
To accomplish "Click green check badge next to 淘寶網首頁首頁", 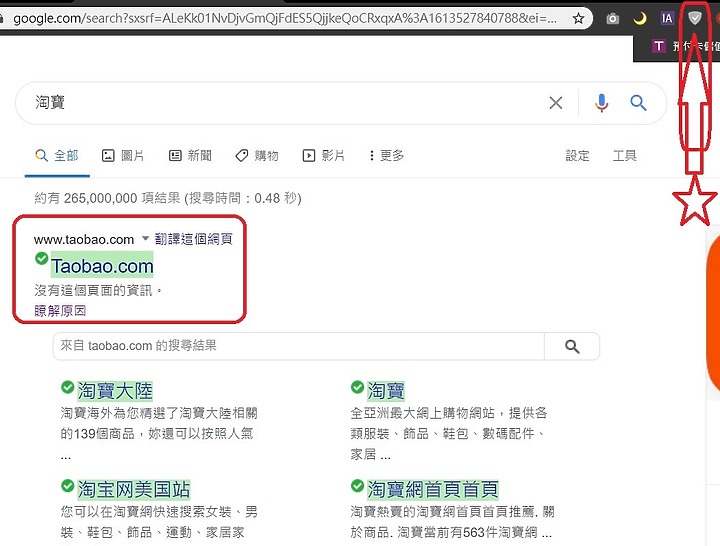I will pos(357,485).
